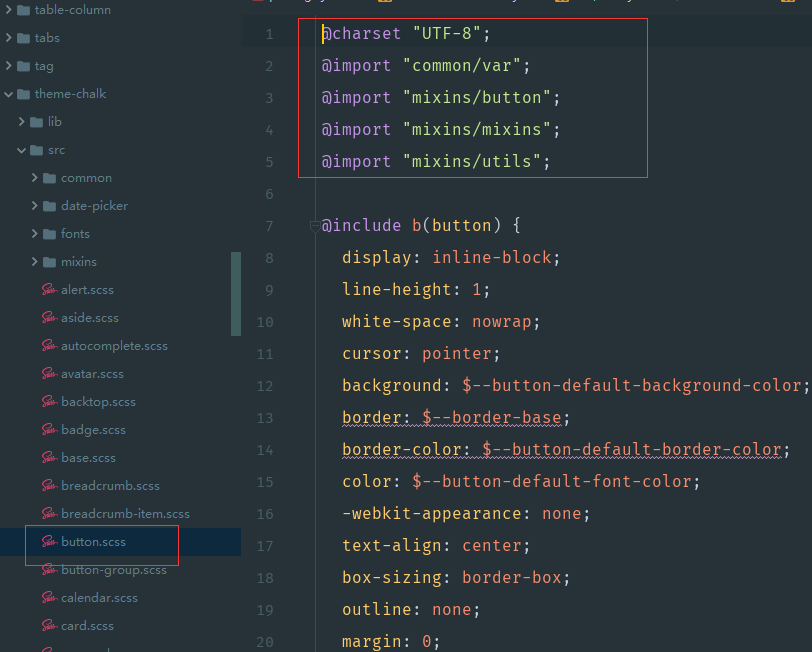Click Sass icon of button-group.scss

49,570
